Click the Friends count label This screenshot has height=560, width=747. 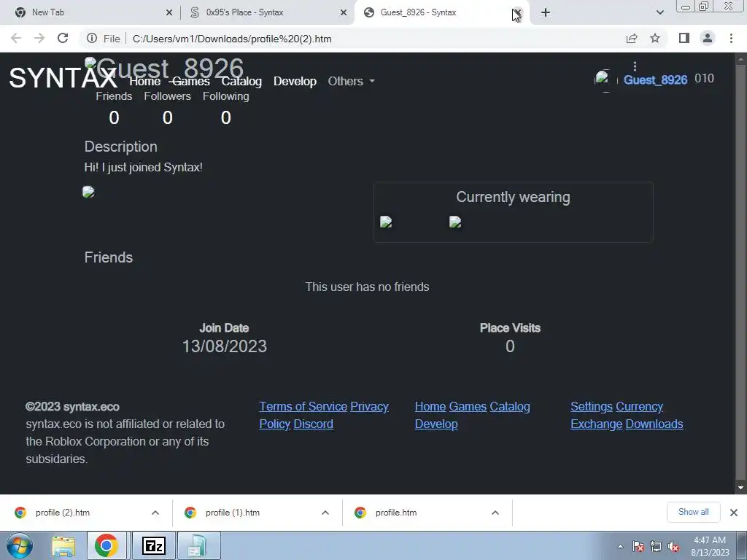(114, 96)
